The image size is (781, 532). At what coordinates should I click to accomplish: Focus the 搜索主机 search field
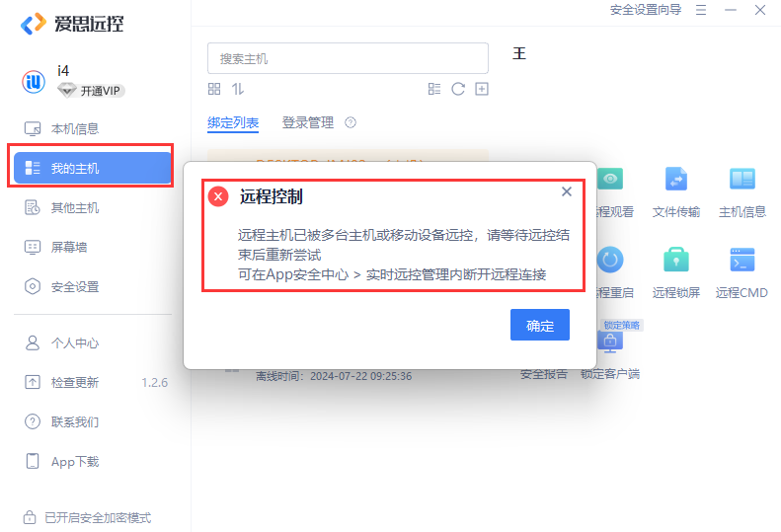(348, 58)
